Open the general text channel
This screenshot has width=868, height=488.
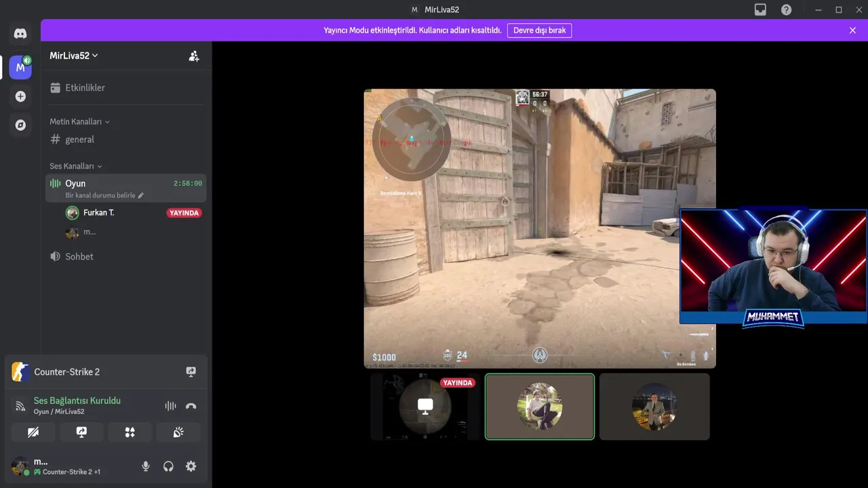126,139
